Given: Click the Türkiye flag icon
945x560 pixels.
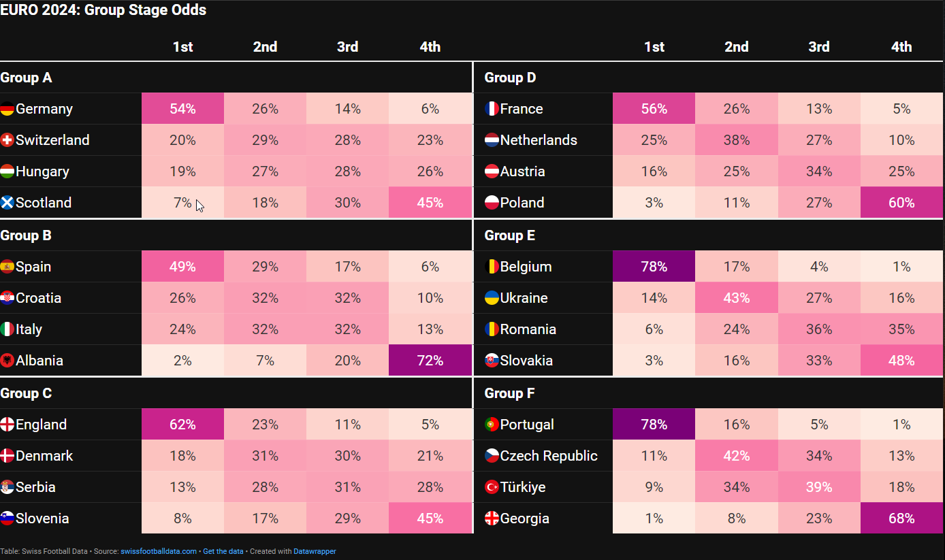Looking at the screenshot, I should click(492, 487).
